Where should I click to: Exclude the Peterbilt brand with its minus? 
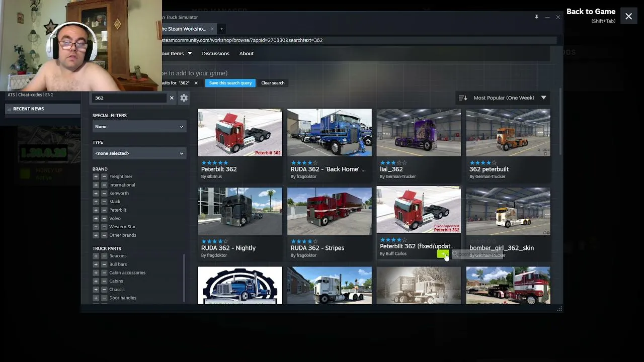click(x=104, y=210)
